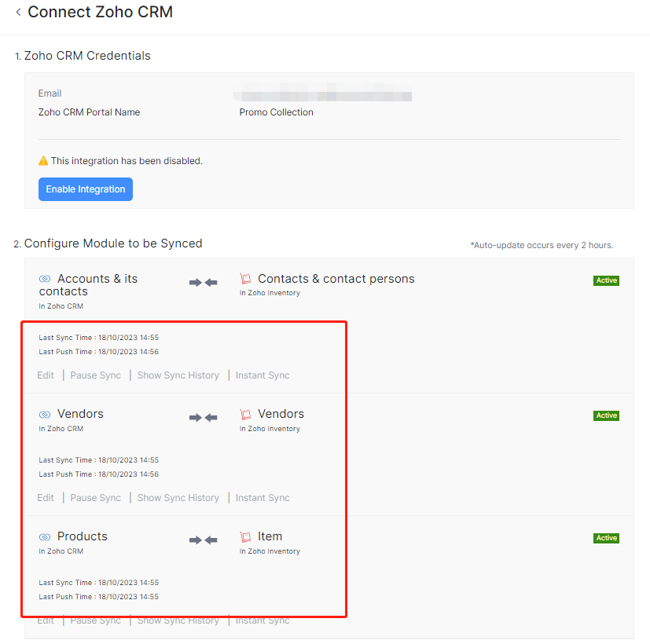Click the Active badge for Products module
Viewport: 650px width, 644px height.
pos(606,538)
